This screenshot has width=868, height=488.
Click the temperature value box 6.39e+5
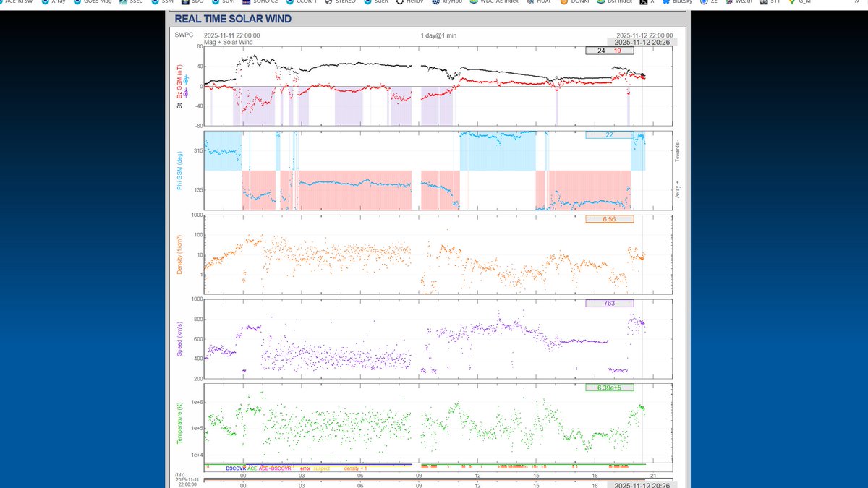[x=610, y=388]
